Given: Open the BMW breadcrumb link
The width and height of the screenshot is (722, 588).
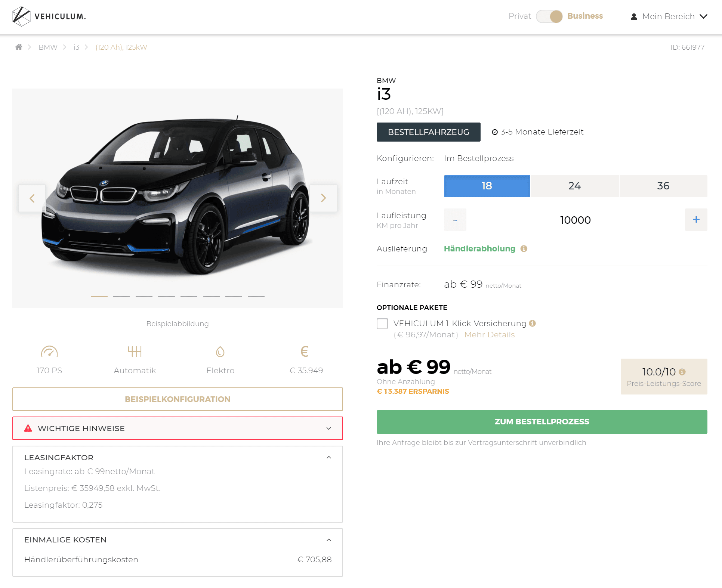Looking at the screenshot, I should tap(48, 47).
